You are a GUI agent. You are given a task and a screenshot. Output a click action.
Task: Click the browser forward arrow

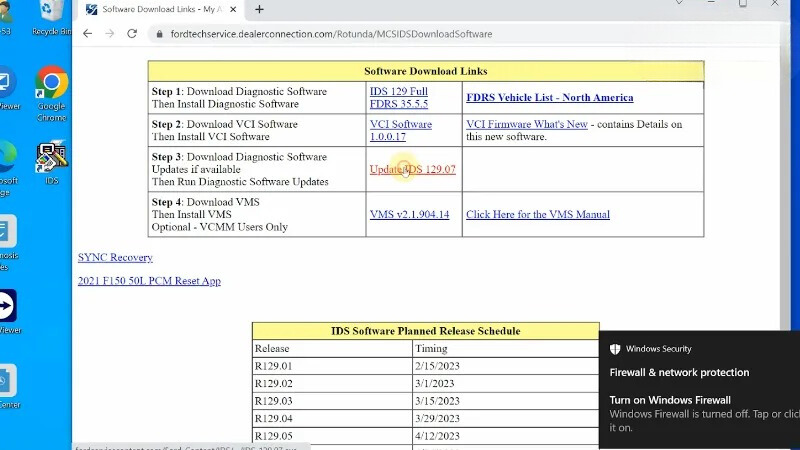point(109,34)
